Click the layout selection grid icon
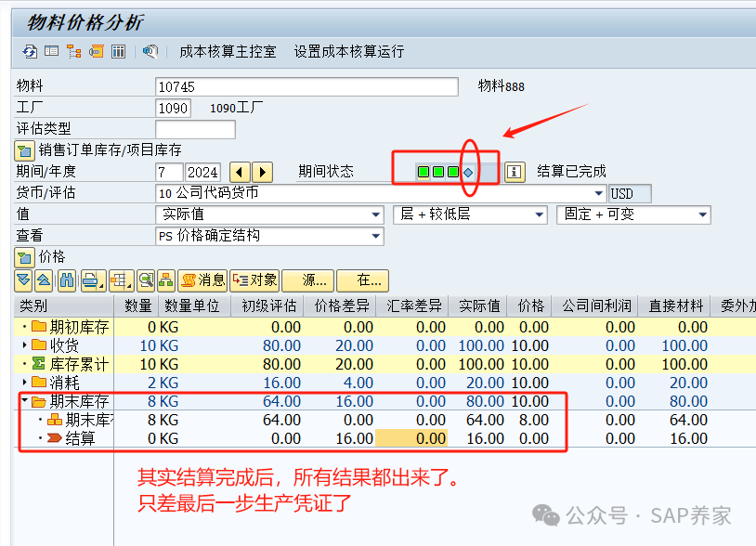 (x=121, y=280)
